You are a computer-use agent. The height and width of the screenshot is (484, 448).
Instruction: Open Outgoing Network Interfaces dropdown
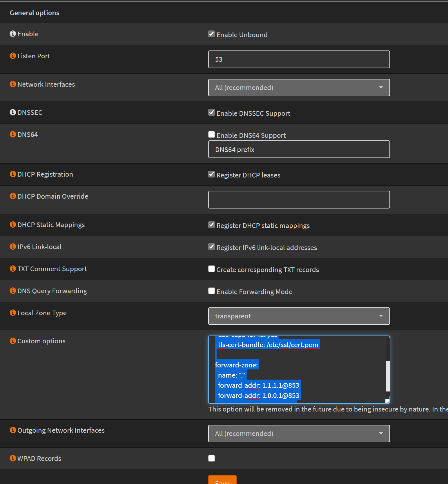click(299, 434)
